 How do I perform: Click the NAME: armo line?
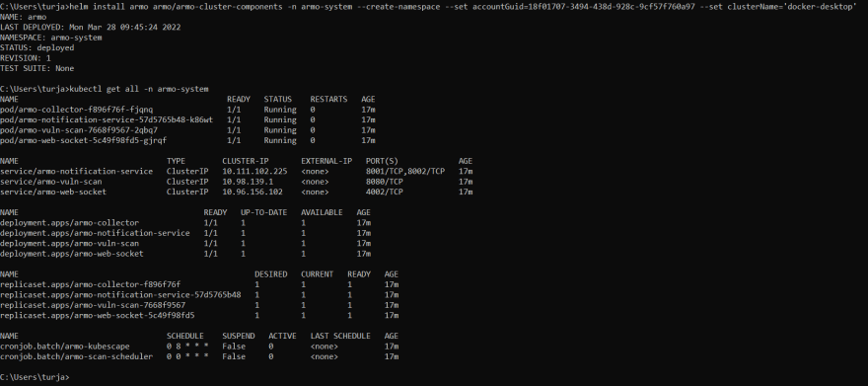point(24,17)
